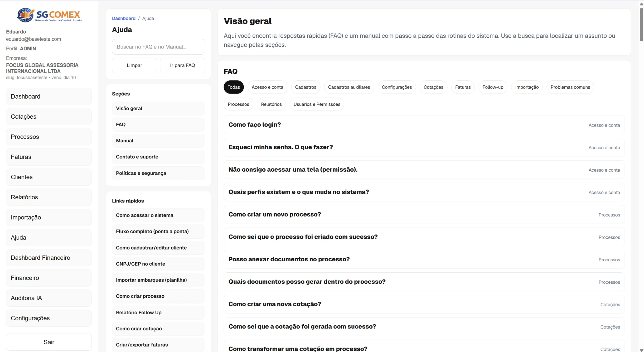This screenshot has height=352, width=644.
Task: Filter FAQ by Cotações category
Action: point(433,87)
